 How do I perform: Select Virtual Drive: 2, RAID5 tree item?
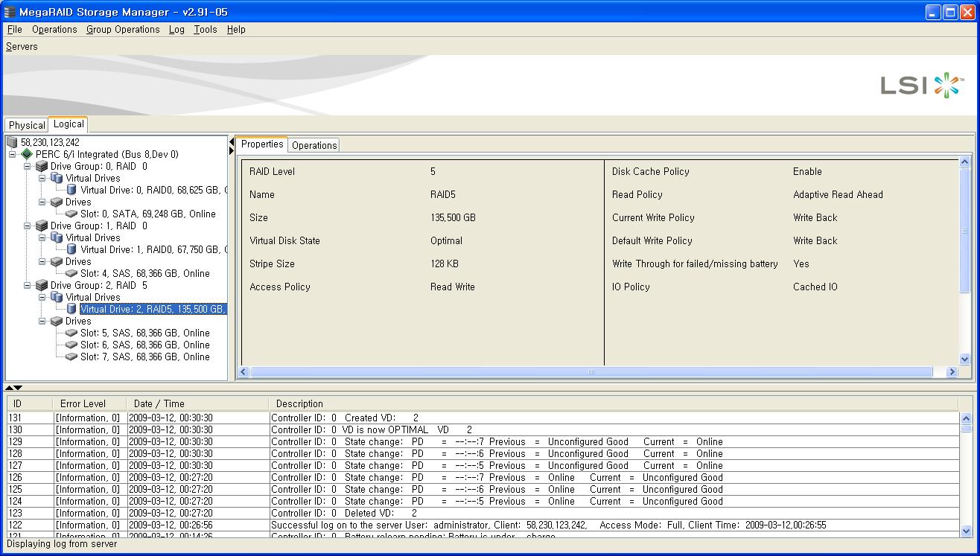click(x=153, y=309)
